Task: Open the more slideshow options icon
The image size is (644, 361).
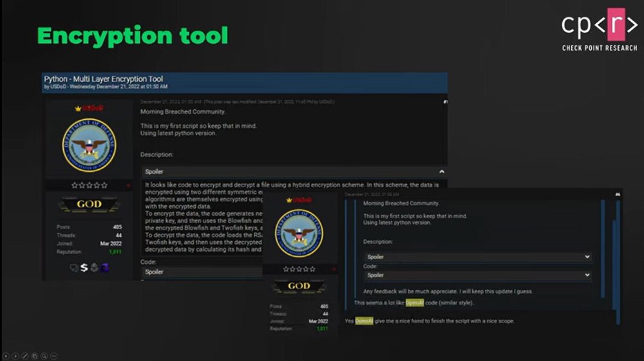Action: [54, 356]
